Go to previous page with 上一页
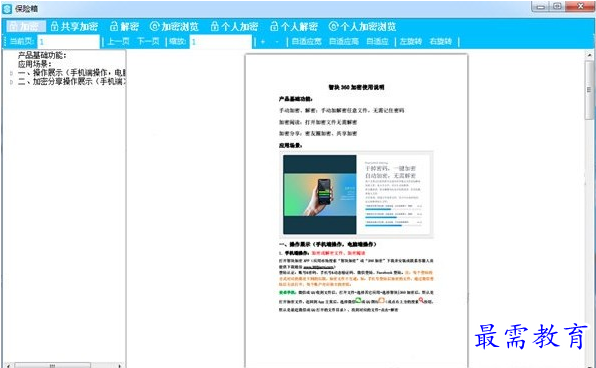This screenshot has height=368, width=596. 118,41
